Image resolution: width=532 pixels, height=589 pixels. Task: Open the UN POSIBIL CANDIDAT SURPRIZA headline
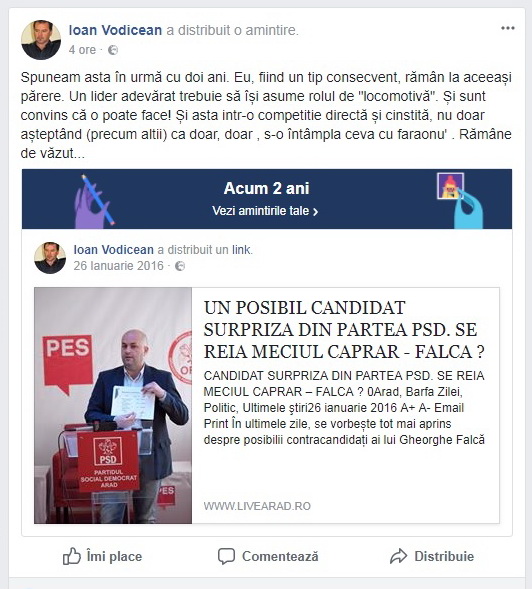click(344, 329)
